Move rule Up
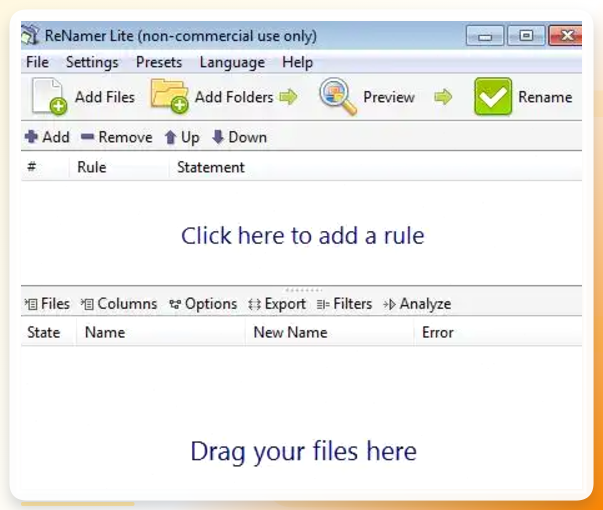603x510 pixels. point(182,137)
